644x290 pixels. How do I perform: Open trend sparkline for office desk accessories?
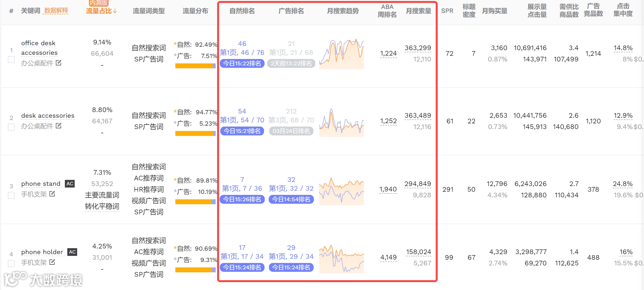click(x=341, y=54)
